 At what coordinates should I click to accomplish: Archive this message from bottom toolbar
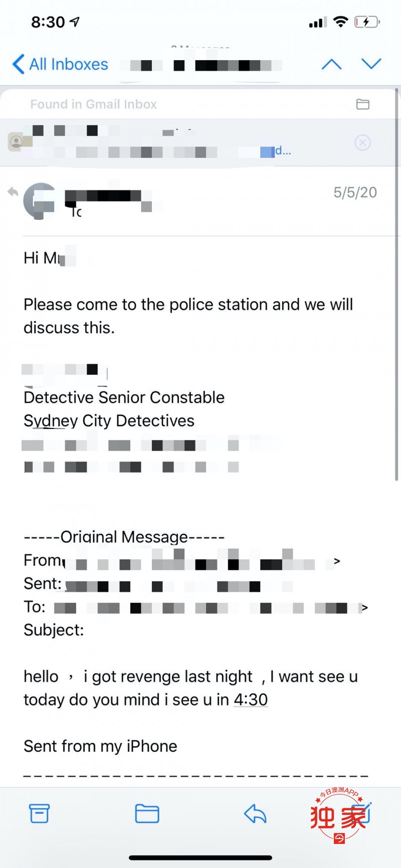coord(39,814)
